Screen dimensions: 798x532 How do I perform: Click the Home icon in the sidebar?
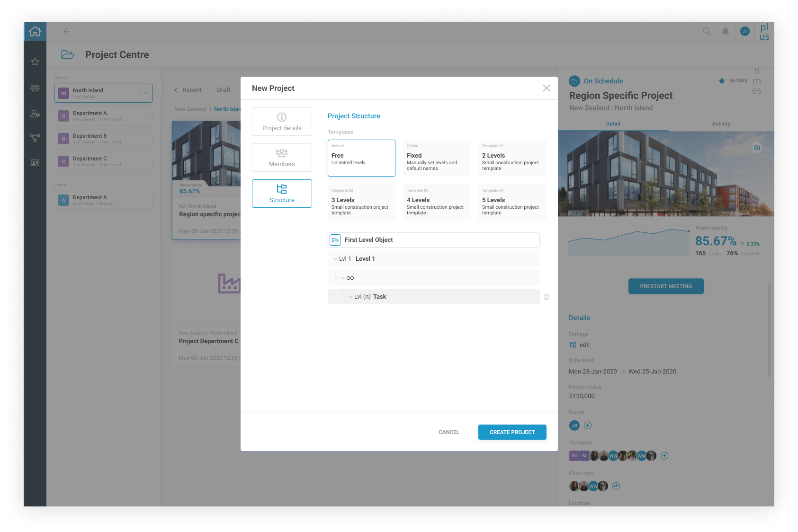[35, 32]
